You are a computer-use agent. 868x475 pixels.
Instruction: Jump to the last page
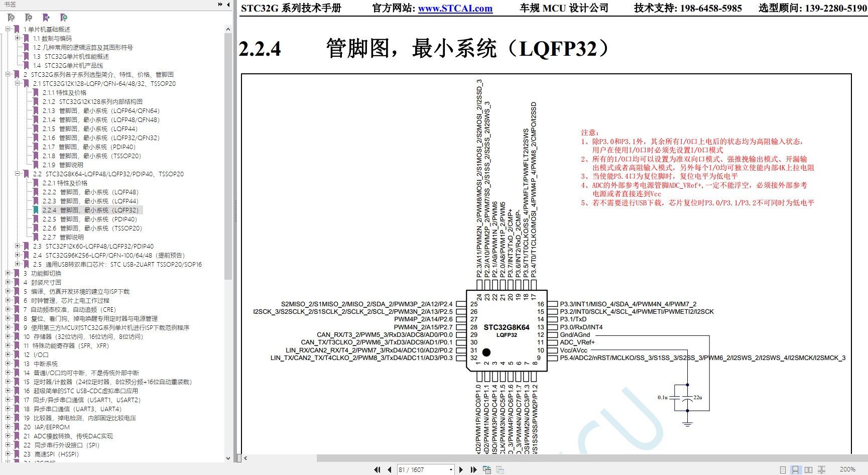pos(473,470)
